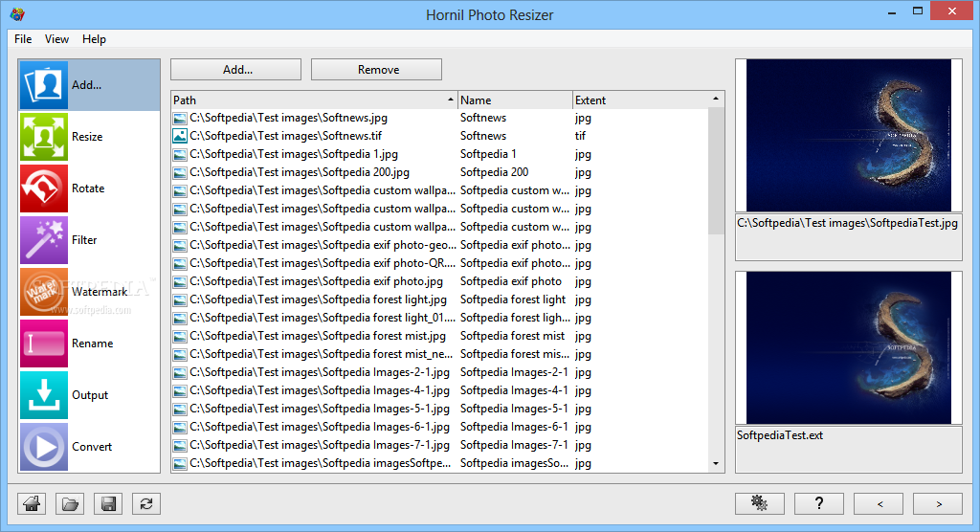Image resolution: width=980 pixels, height=532 pixels.
Task: Minimize the Hornil Photo Resizer window
Action: coord(892,11)
